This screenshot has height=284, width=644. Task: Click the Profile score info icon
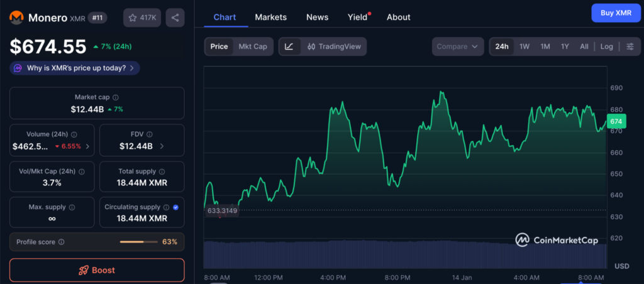point(61,242)
